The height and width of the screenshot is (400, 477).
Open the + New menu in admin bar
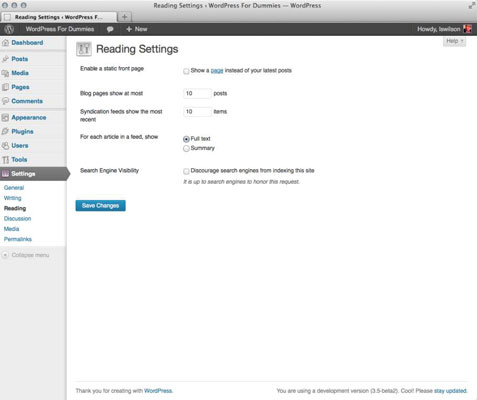(x=137, y=29)
